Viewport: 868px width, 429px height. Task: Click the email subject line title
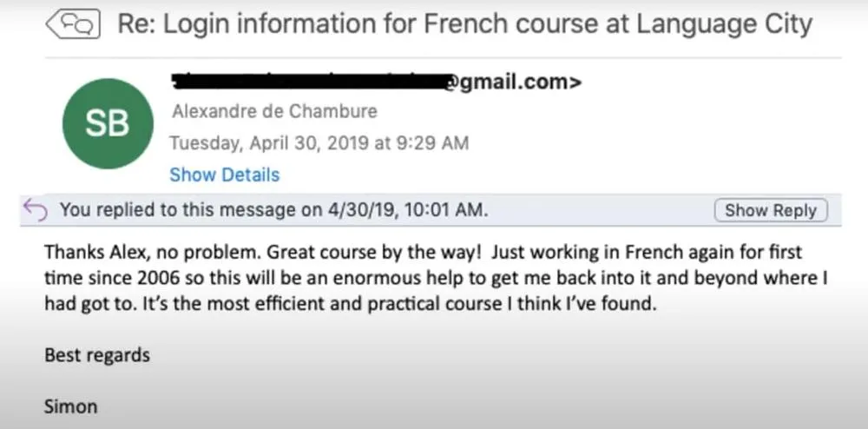(464, 23)
